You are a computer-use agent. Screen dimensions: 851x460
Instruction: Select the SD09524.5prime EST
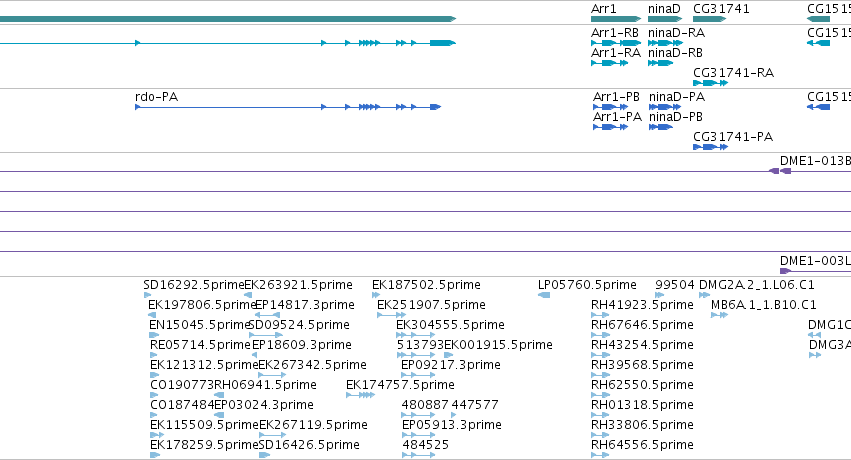299,325
